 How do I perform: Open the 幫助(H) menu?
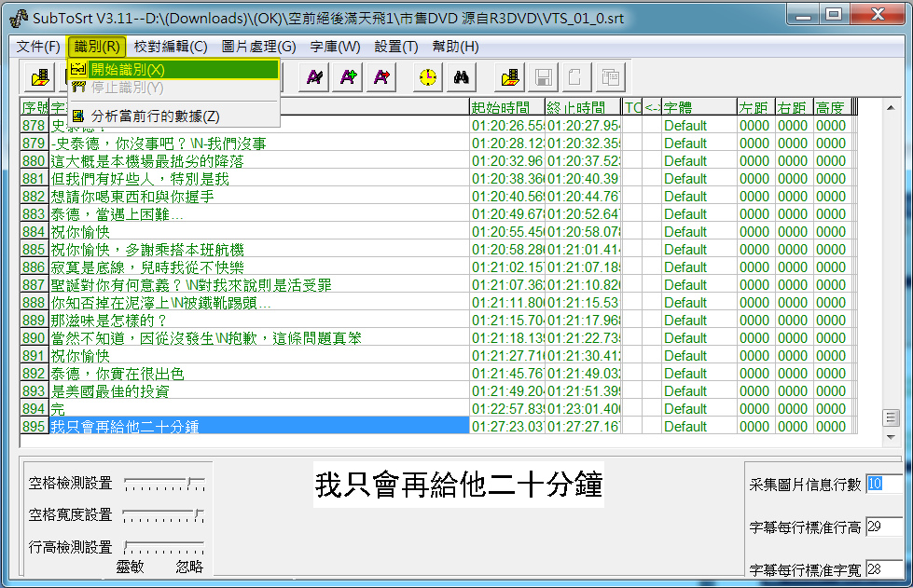pos(456,47)
